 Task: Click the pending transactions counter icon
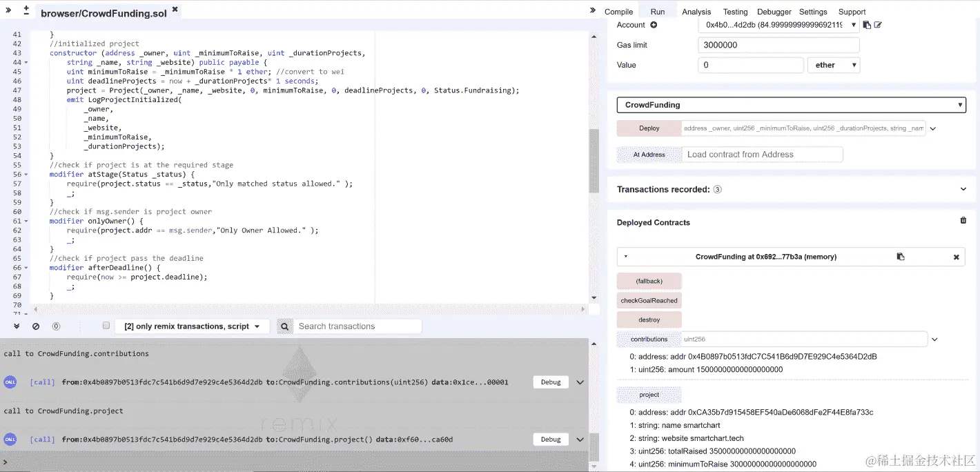pos(56,326)
